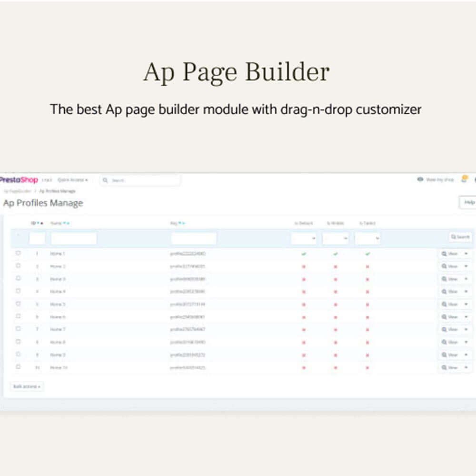Toggle the green Is Default check for Home 1
This screenshot has width=476, height=476.
(x=304, y=254)
